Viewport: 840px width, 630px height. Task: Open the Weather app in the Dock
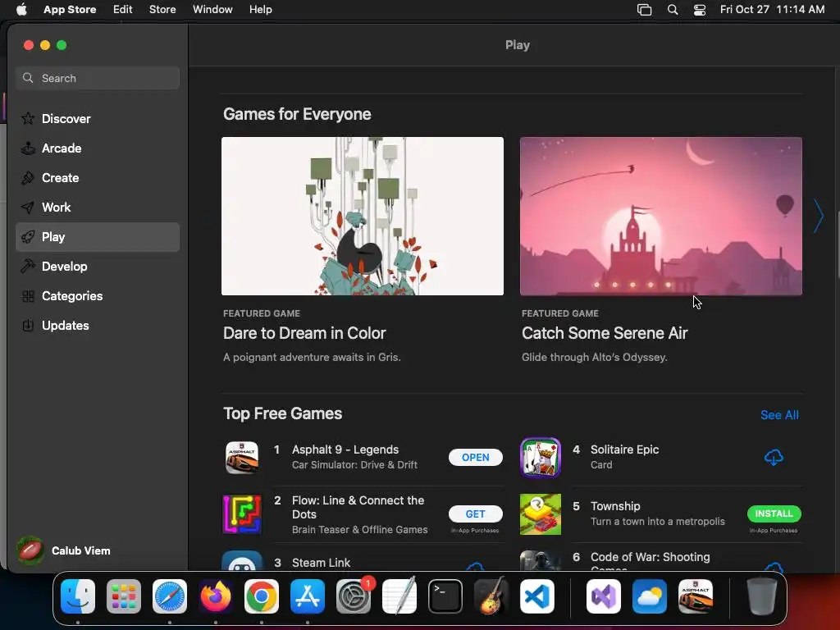[x=650, y=596]
